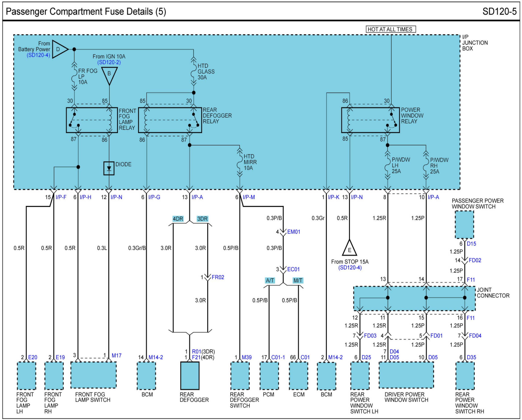Click the A/T variant tag
The height and width of the screenshot is (420, 522).
pos(270,281)
